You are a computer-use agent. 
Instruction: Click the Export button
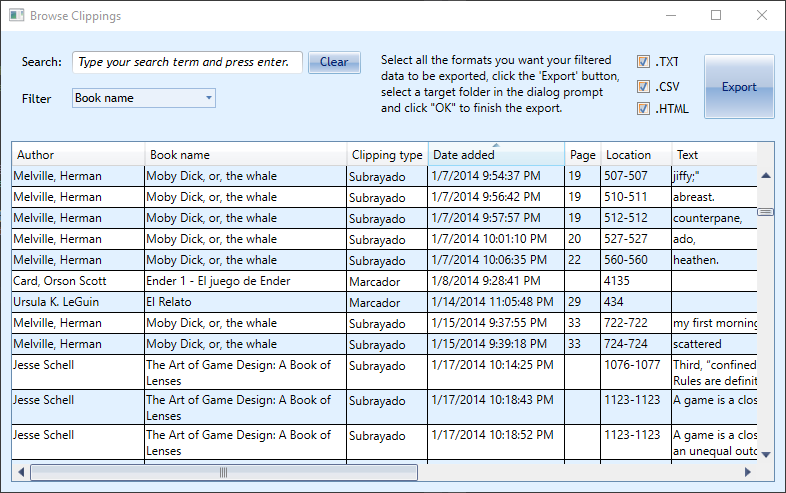click(739, 86)
